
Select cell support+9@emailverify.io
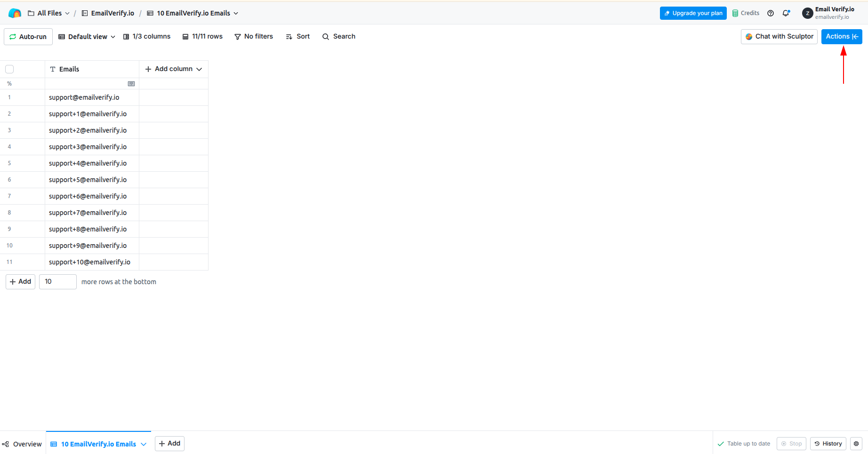pos(92,246)
